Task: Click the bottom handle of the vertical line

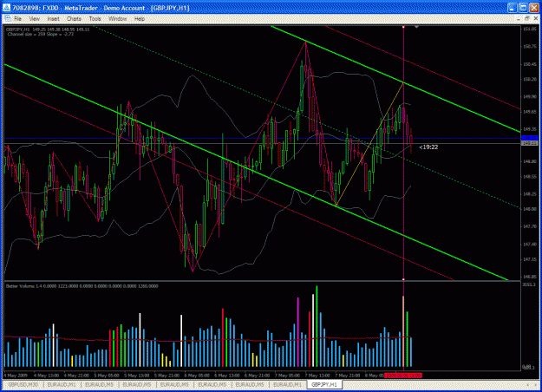Action: [403, 279]
